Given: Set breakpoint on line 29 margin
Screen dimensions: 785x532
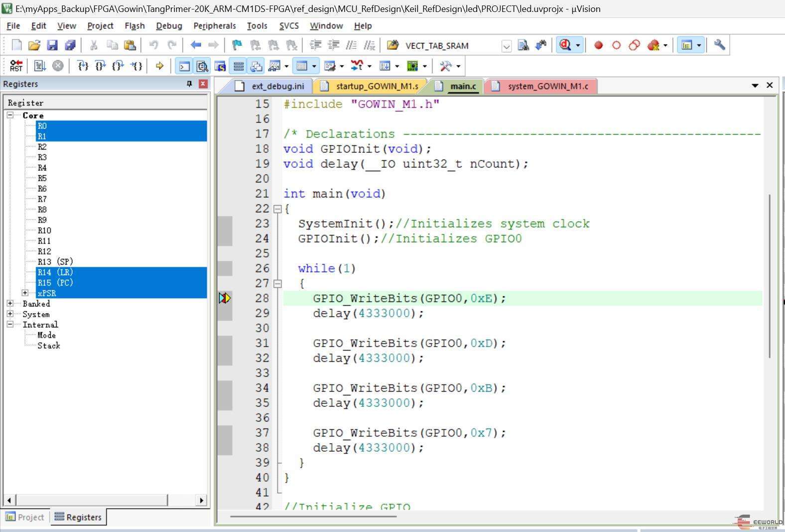Looking at the screenshot, I should [225, 313].
